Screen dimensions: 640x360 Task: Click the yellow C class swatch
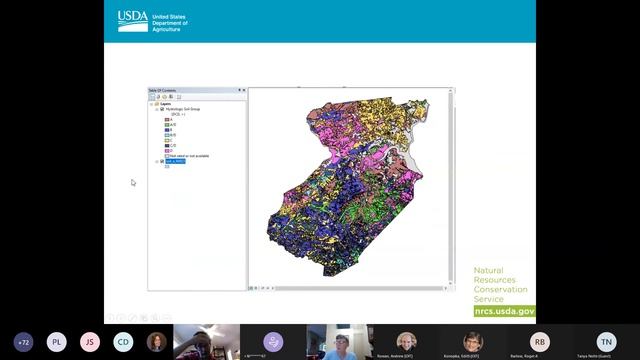tap(167, 140)
